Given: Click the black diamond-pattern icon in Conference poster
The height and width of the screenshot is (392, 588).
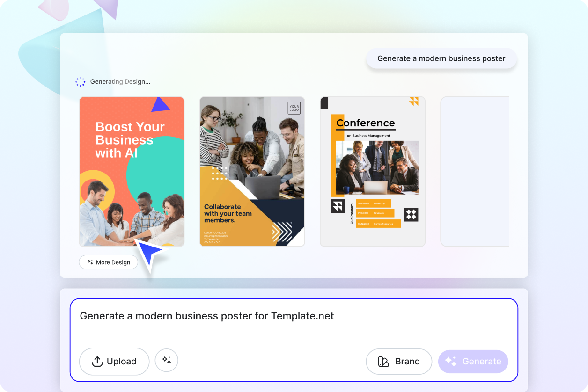Looking at the screenshot, I should (411, 215).
